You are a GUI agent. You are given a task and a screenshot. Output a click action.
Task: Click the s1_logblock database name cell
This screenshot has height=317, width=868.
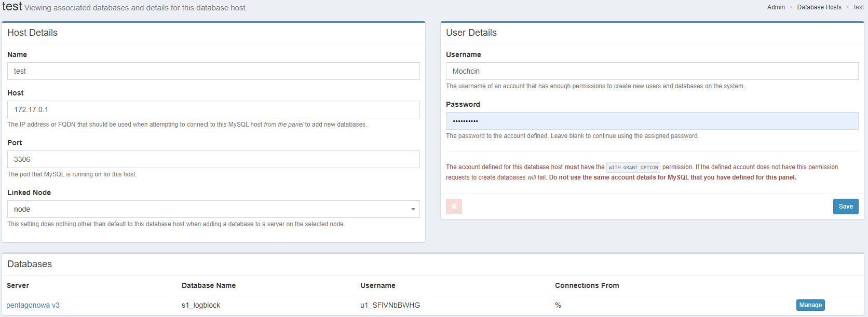click(x=201, y=305)
